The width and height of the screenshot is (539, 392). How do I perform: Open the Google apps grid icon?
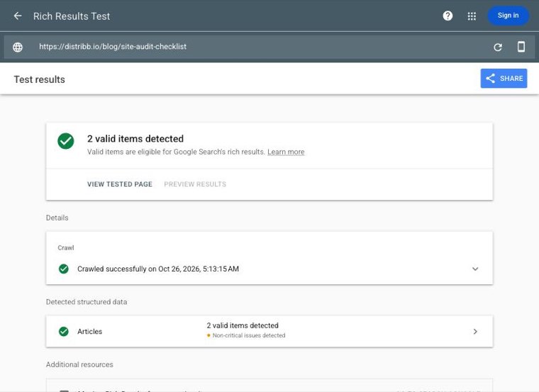[x=472, y=16]
